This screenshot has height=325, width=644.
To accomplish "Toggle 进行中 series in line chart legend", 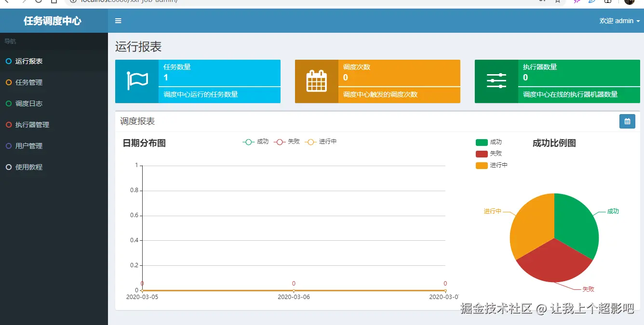I will pyautogui.click(x=321, y=142).
